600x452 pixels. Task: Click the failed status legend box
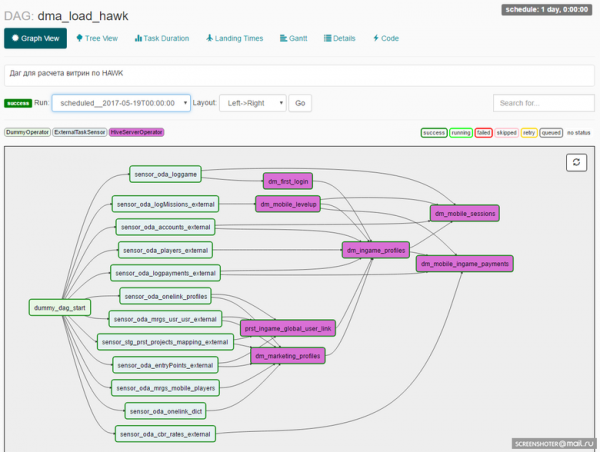pyautogui.click(x=483, y=132)
